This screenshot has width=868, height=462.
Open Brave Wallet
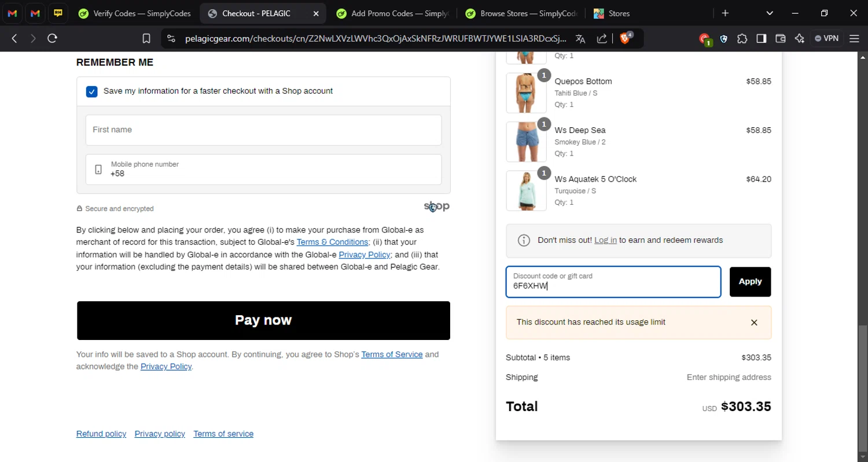[x=781, y=39]
